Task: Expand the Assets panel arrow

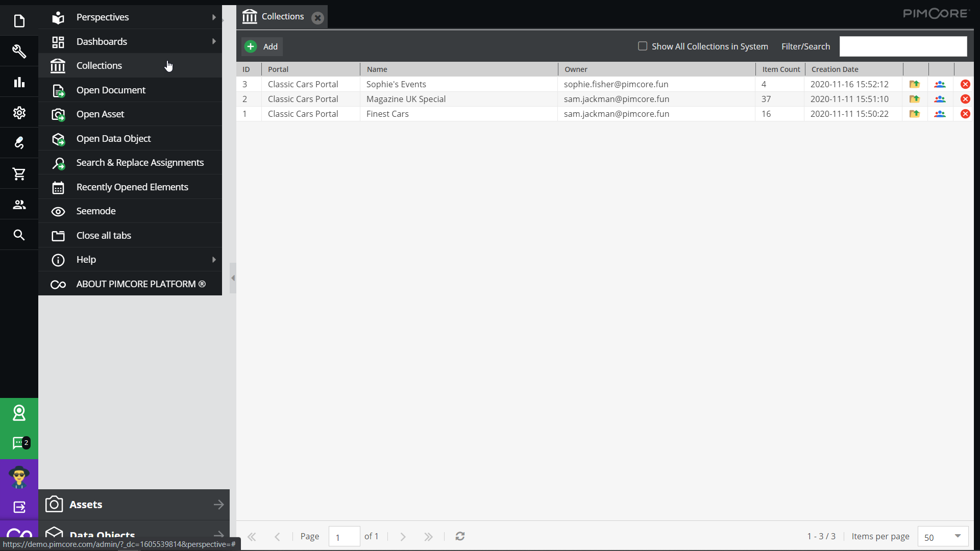Action: 218,505
